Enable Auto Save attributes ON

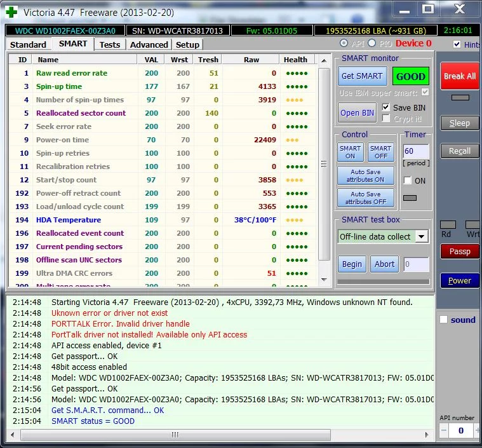[365, 175]
